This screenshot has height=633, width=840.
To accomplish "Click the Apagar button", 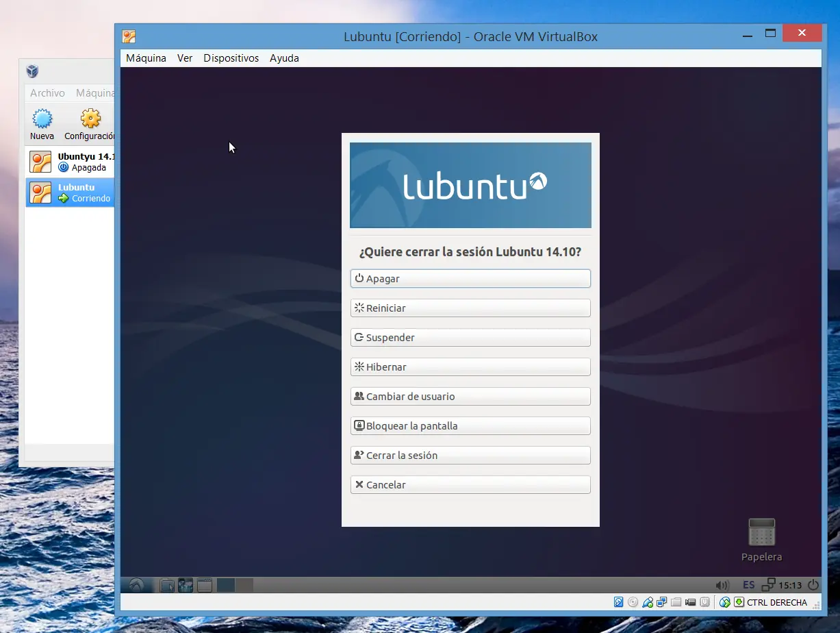I will [x=470, y=278].
